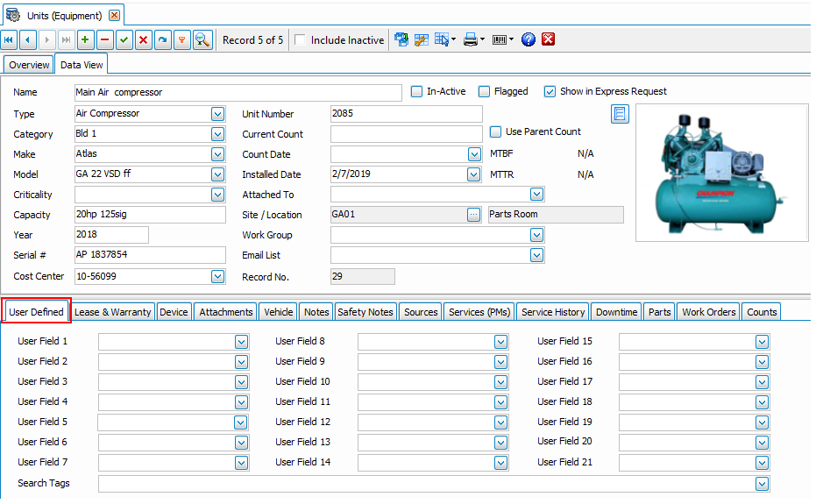Viewport: 816px width, 504px height.
Task: Check the Flagged checkbox
Action: click(484, 92)
